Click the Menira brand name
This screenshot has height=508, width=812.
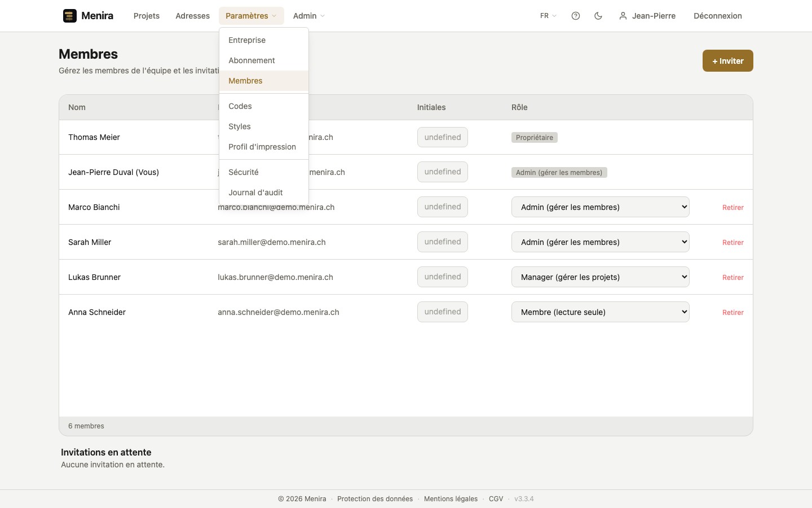click(x=97, y=16)
